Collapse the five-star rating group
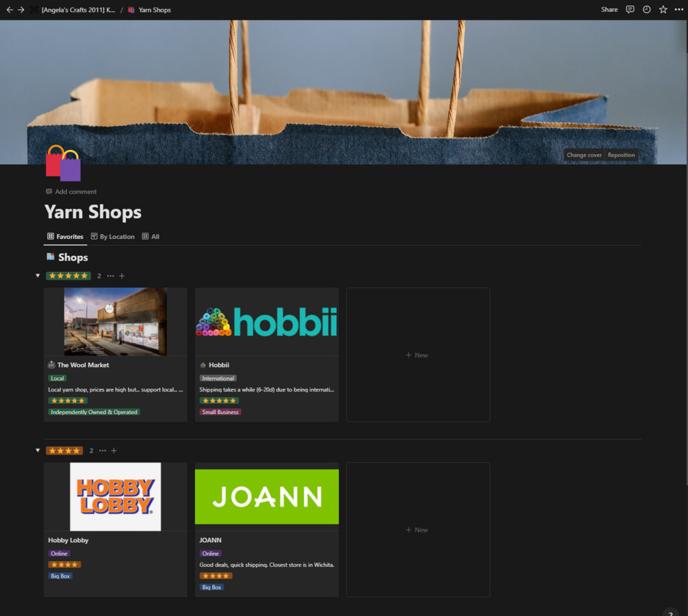Screen dimensions: 688x616 [x=38, y=276]
